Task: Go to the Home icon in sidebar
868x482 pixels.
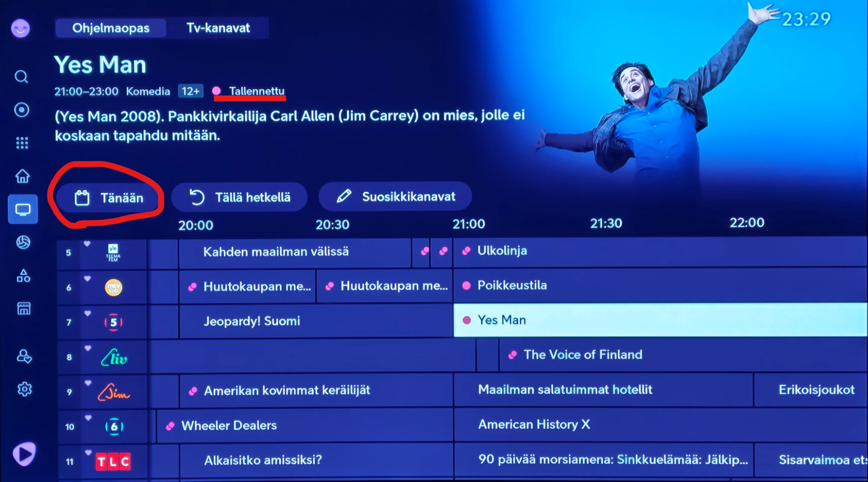Action: click(x=22, y=176)
